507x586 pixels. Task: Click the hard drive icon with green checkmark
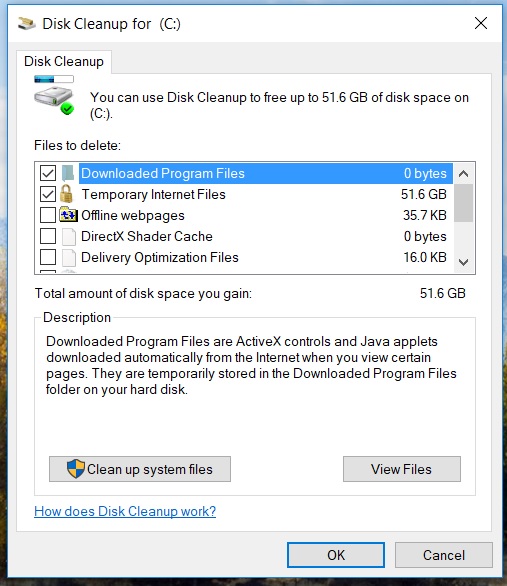tap(54, 100)
